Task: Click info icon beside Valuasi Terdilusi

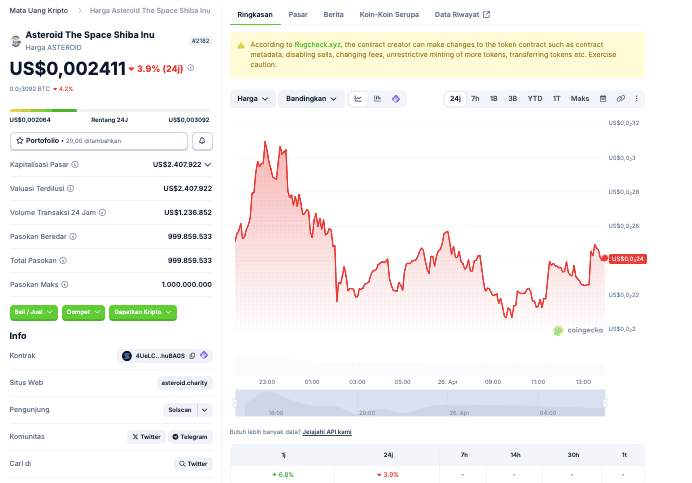Action: pos(71,189)
